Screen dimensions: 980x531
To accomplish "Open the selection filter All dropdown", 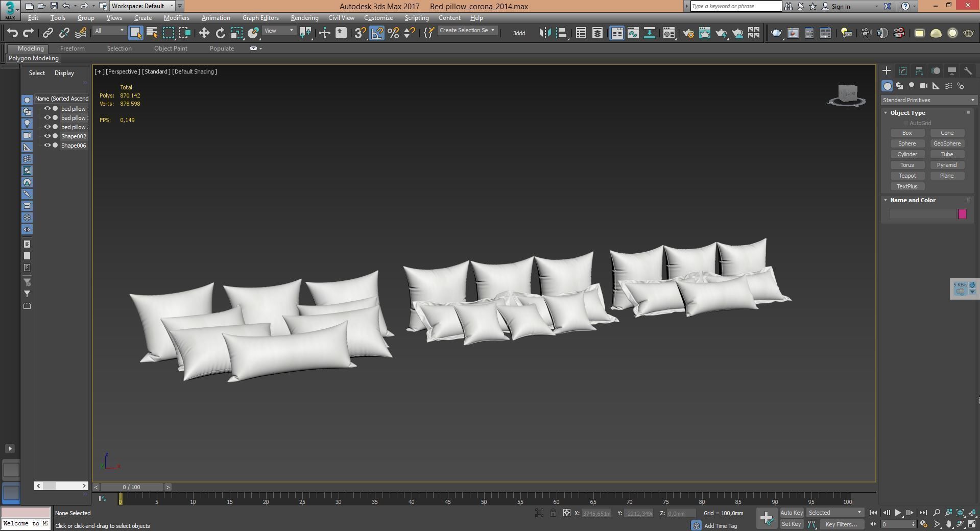I will (x=109, y=31).
